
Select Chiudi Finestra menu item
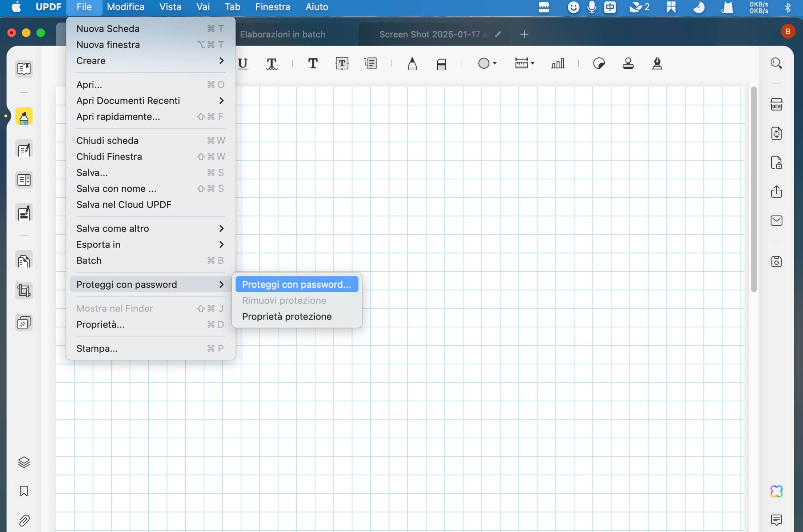tap(150, 157)
